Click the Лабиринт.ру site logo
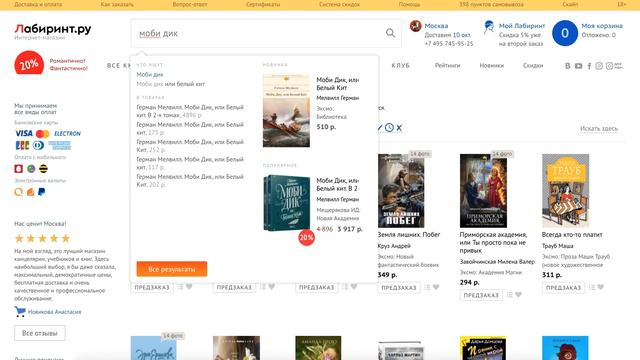Image resolution: width=640 pixels, height=360 pixels. coord(53,30)
